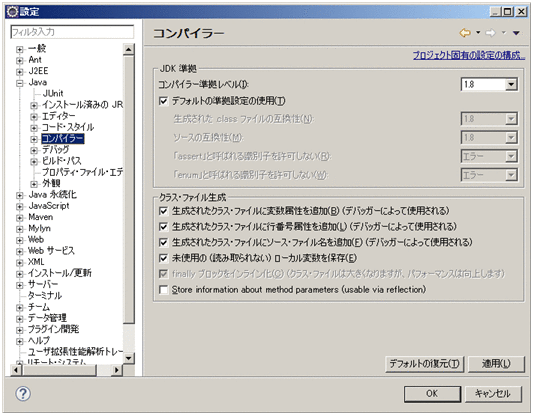This screenshot has width=535, height=417.
Task: Click キャンセル button
Action: (493, 394)
